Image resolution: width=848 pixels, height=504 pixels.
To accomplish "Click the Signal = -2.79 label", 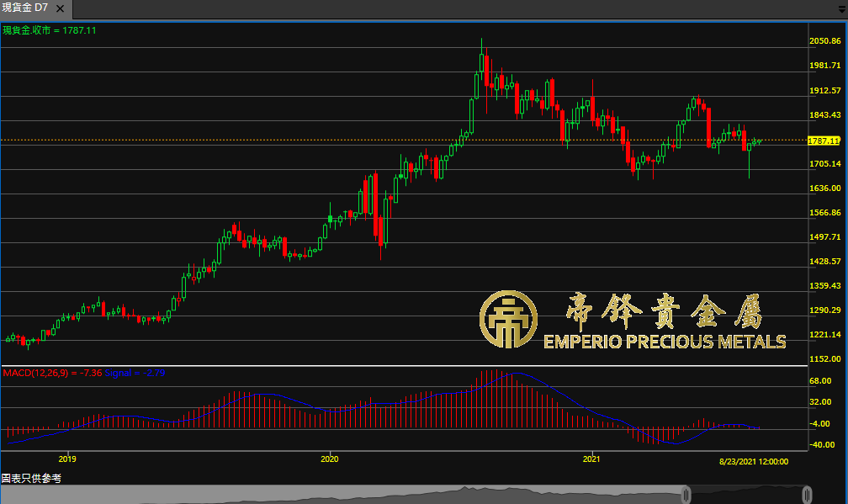I will tap(135, 373).
